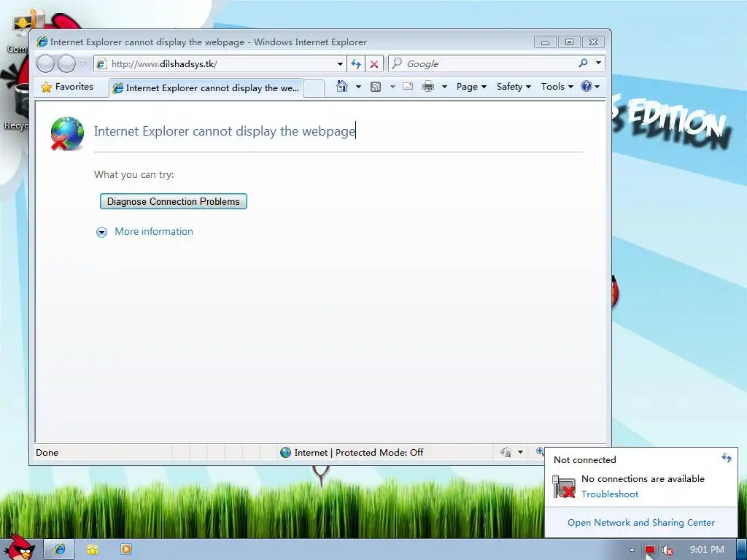The height and width of the screenshot is (560, 747).
Task: Click the Home house icon
Action: coord(342,86)
